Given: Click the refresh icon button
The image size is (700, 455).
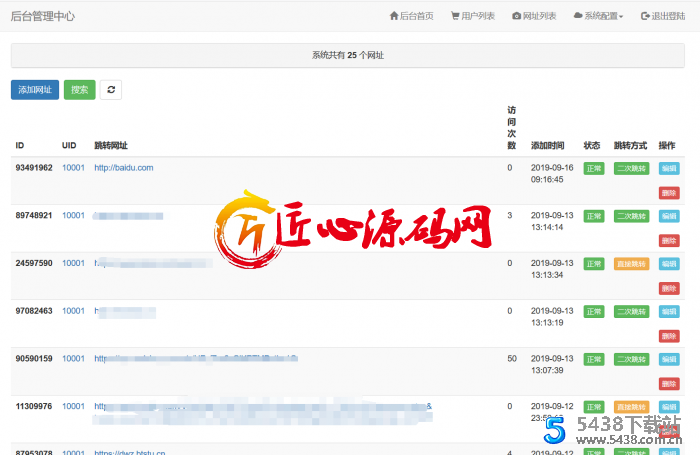Looking at the screenshot, I should [x=111, y=90].
